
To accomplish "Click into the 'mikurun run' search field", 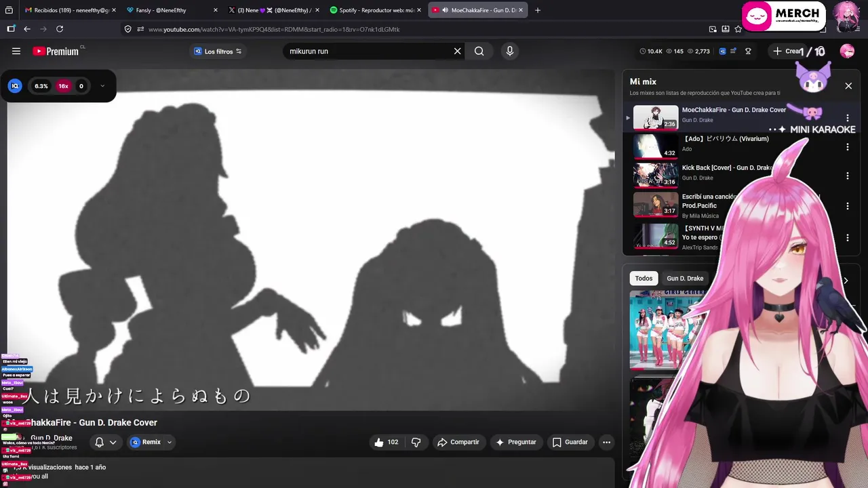I will point(366,51).
